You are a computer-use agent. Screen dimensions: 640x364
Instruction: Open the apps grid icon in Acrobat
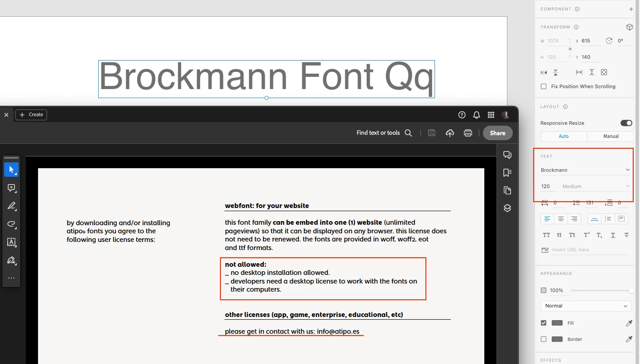tap(491, 115)
